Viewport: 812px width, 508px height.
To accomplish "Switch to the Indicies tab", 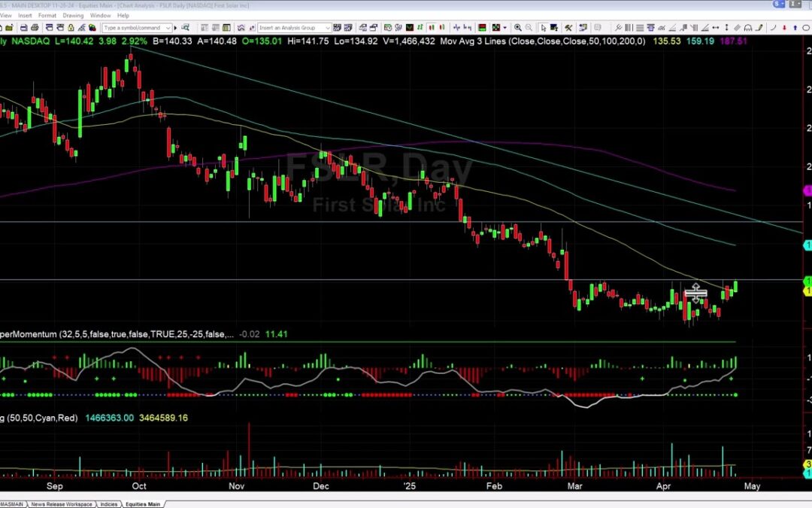I will tap(109, 503).
